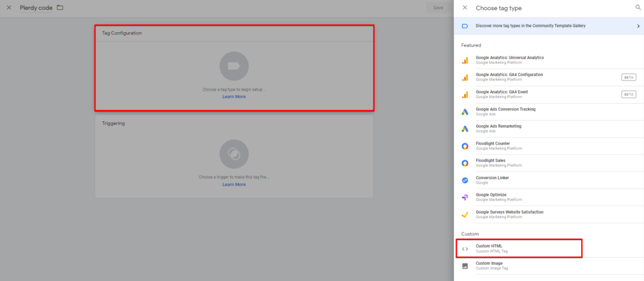Click the folder icon next to Plerdy code
Image resolution: width=644 pixels, height=281 pixels.
point(60,8)
